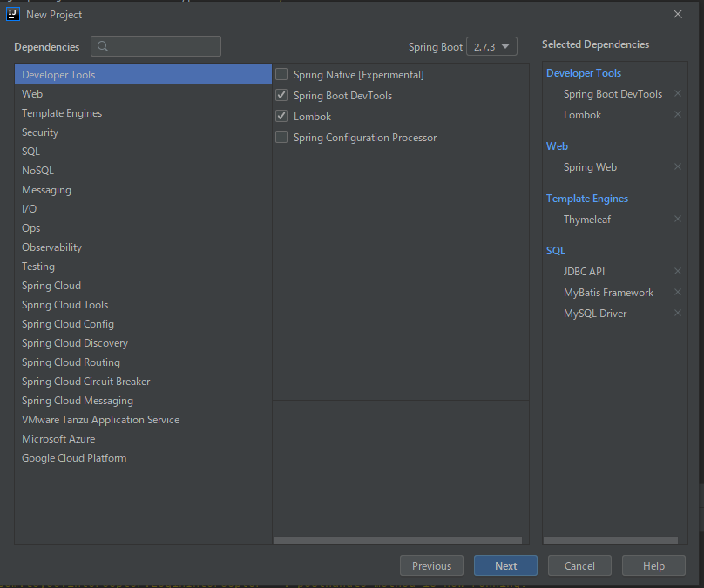Viewport: 704px width, 588px height.
Task: Click the Cancel button
Action: (x=579, y=565)
